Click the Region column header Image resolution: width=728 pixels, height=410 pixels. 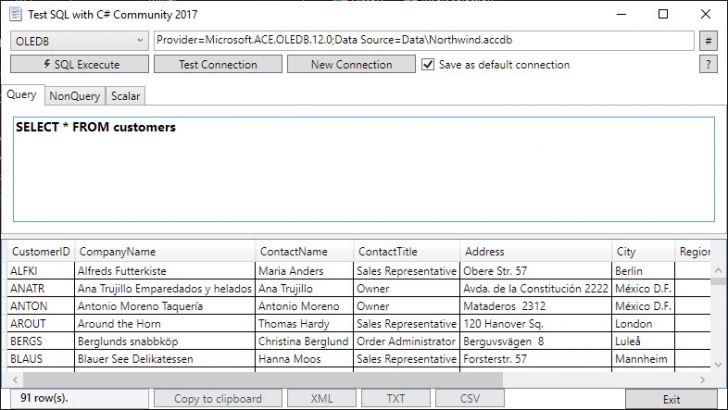click(693, 252)
